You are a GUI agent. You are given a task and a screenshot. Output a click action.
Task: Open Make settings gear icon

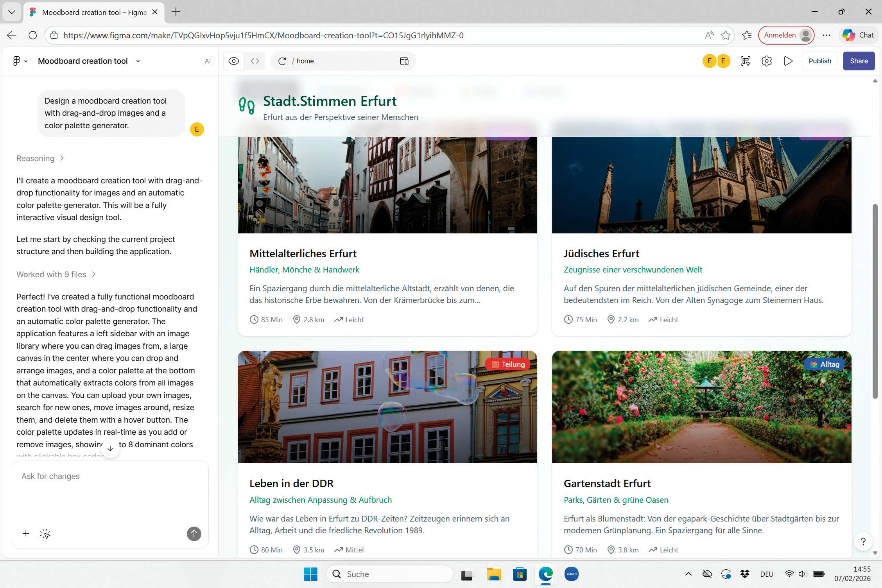(767, 61)
